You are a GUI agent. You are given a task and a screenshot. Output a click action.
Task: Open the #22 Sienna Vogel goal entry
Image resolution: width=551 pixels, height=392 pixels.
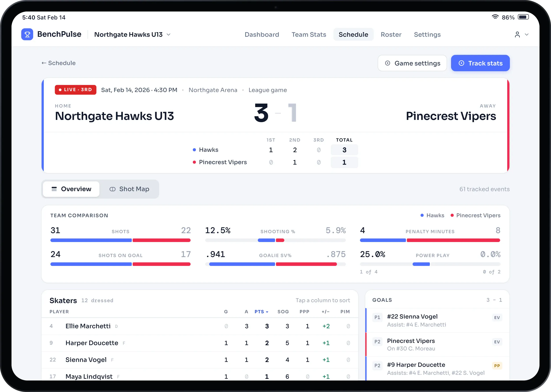pyautogui.click(x=437, y=320)
